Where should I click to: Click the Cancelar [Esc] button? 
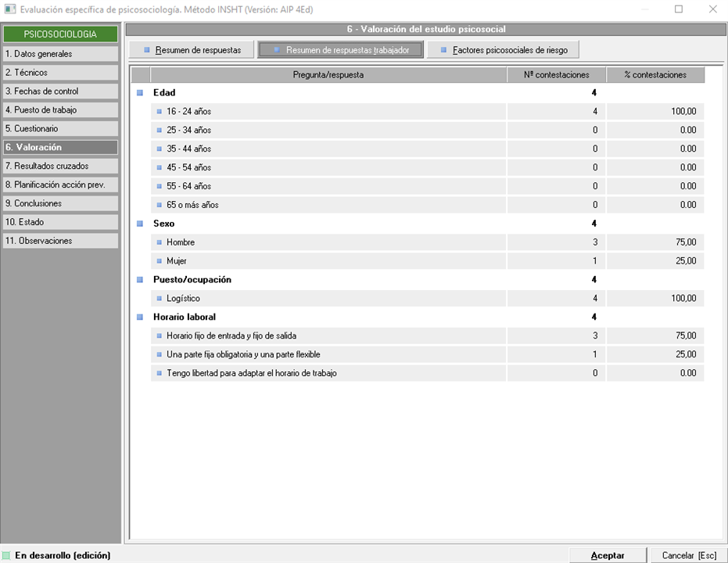688,555
